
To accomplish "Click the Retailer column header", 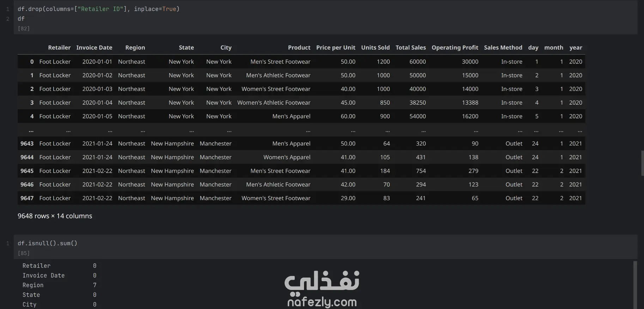I will click(x=59, y=48).
